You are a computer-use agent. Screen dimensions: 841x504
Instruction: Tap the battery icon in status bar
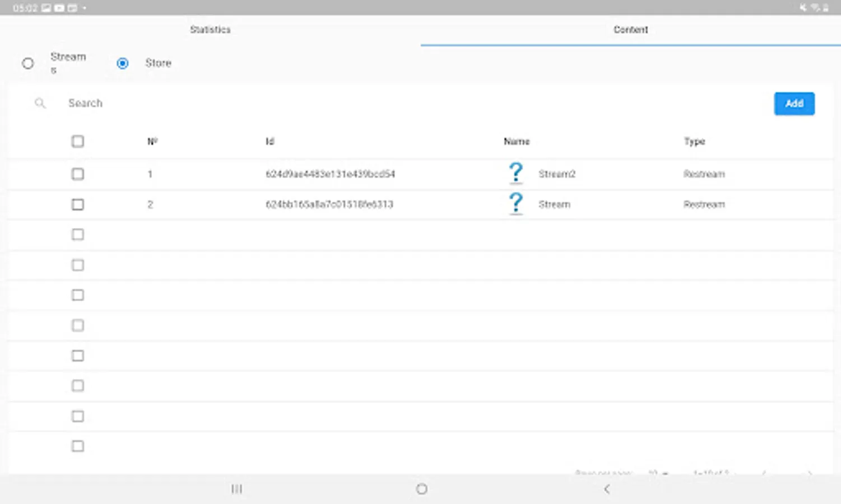coord(825,8)
